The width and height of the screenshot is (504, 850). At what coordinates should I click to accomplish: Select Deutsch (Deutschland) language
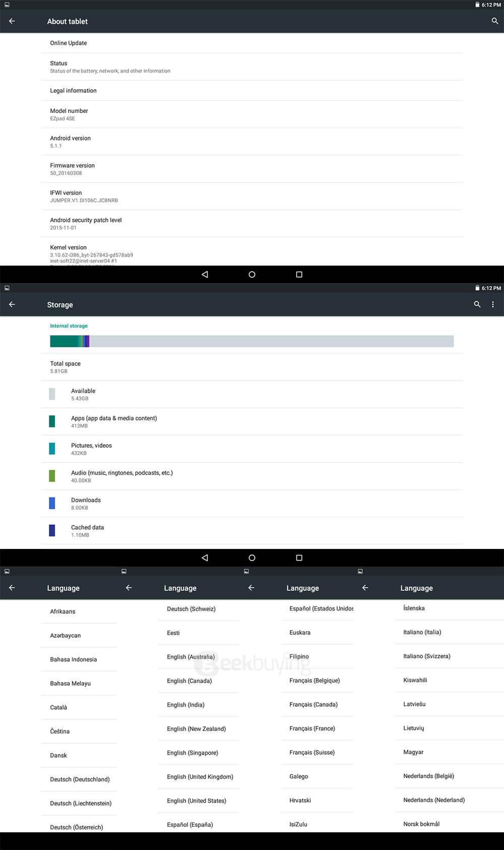80,779
